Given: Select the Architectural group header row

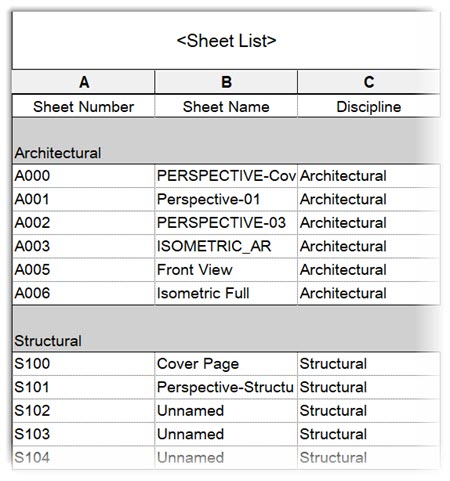Looking at the screenshot, I should click(x=226, y=141).
